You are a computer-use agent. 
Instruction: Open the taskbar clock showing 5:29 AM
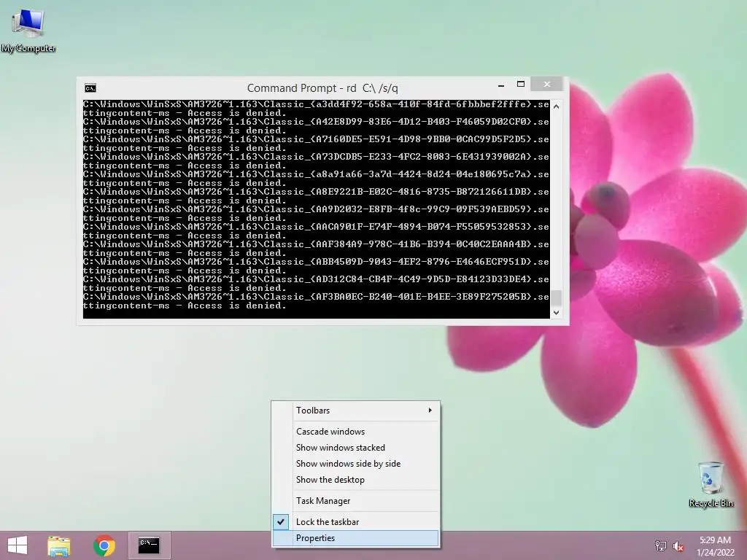click(715, 545)
